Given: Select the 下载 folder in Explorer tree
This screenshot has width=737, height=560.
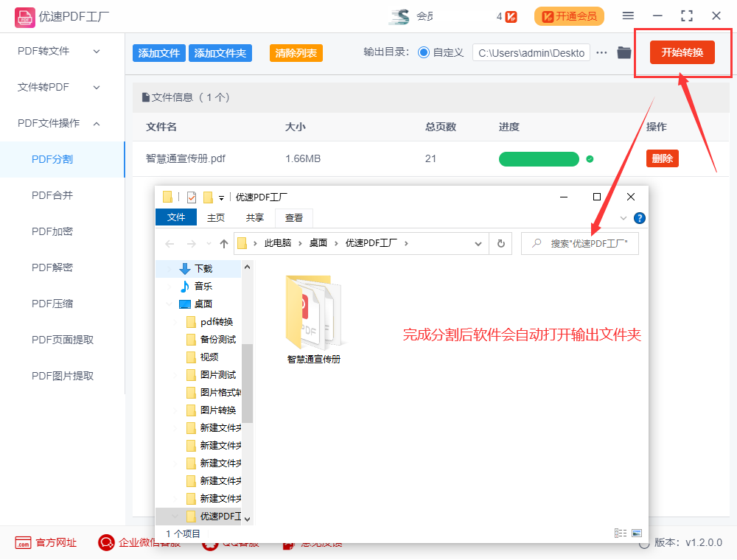Looking at the screenshot, I should [198, 269].
